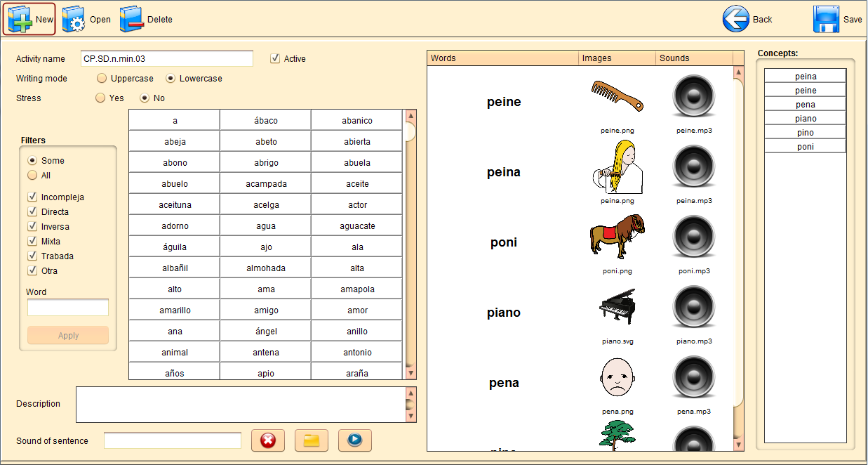Uncheck the Mixta filter

(32, 241)
